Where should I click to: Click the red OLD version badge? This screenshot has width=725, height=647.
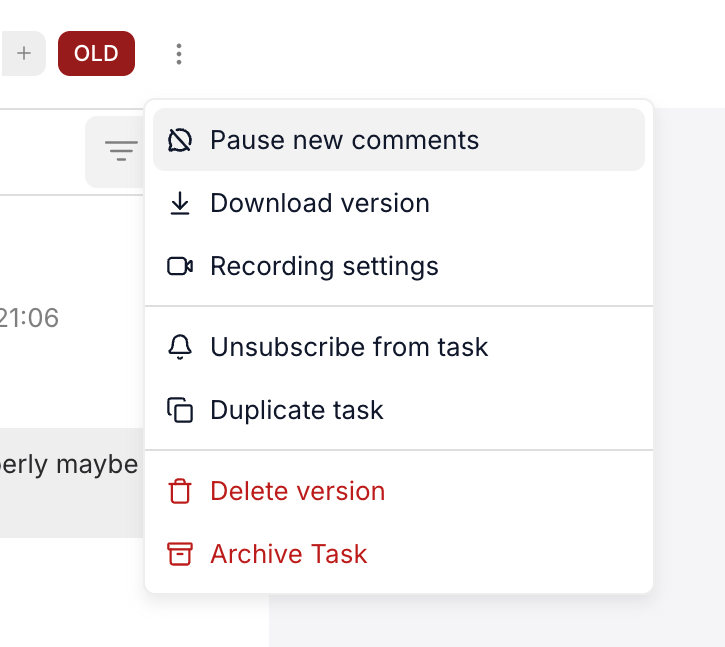pos(96,54)
